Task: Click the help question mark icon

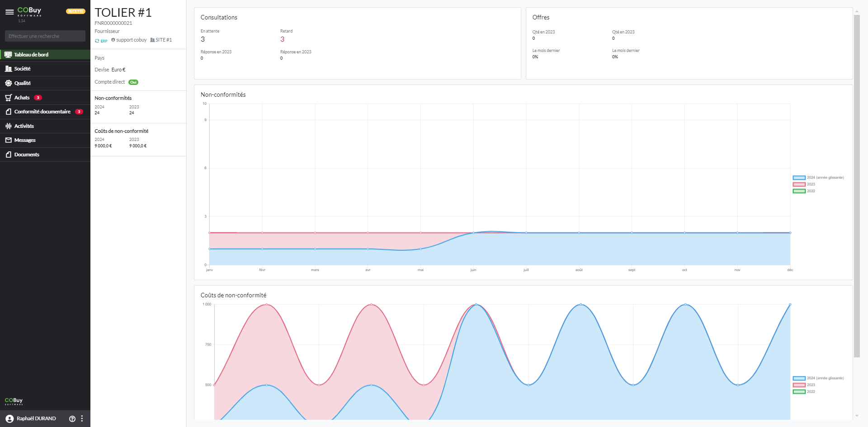Action: coord(72,419)
